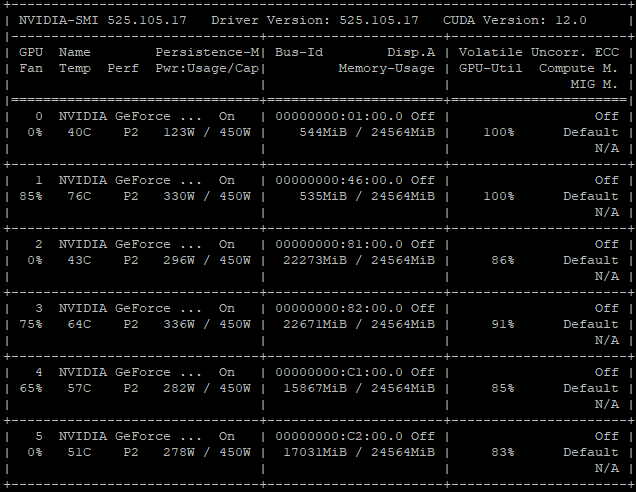Click the 86% GPU utilization value
636x492 pixels.
(x=503, y=260)
